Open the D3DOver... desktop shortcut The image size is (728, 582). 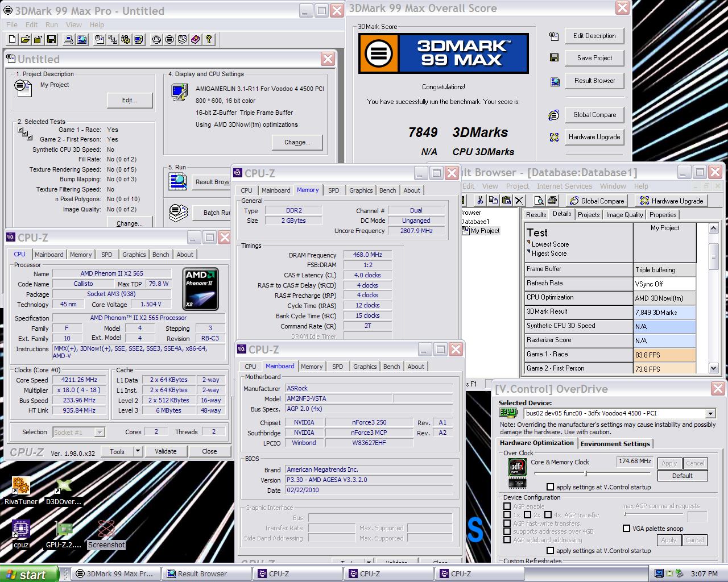click(x=64, y=491)
